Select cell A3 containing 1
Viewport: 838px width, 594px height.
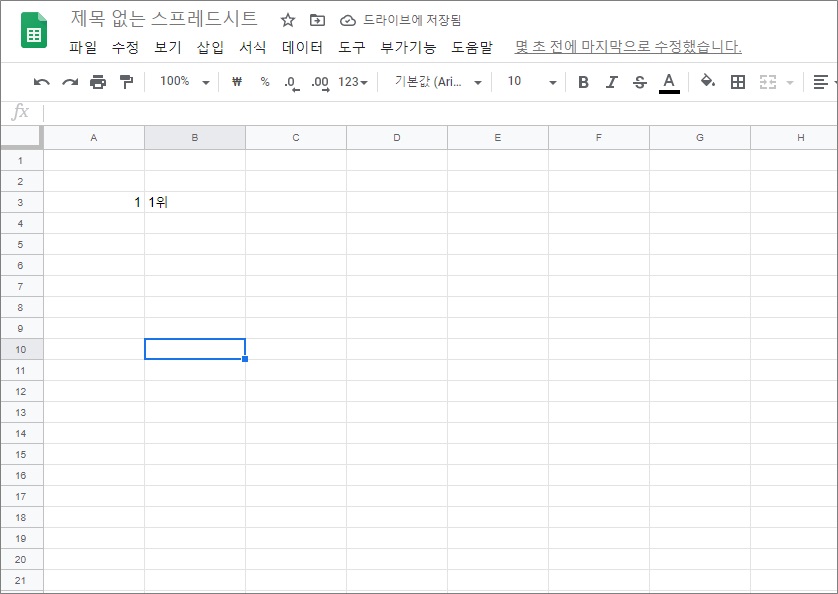[94, 202]
